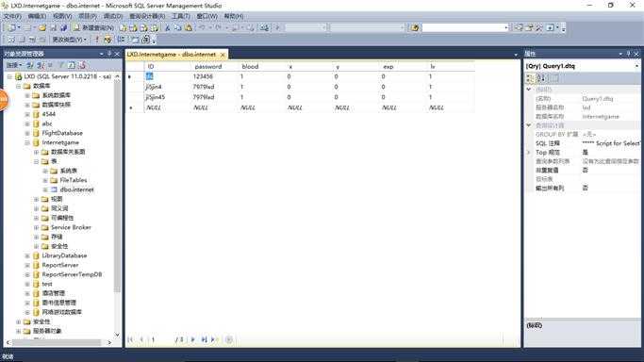Viewport: 644px width, 362px height.
Task: Collapse the LXD SQL Server root node
Action: 9,76
